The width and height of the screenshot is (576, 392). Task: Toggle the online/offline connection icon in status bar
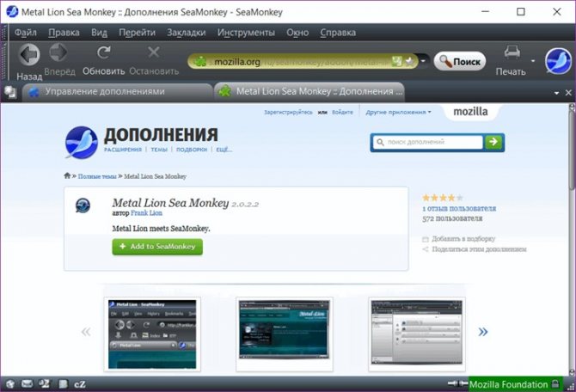click(454, 383)
